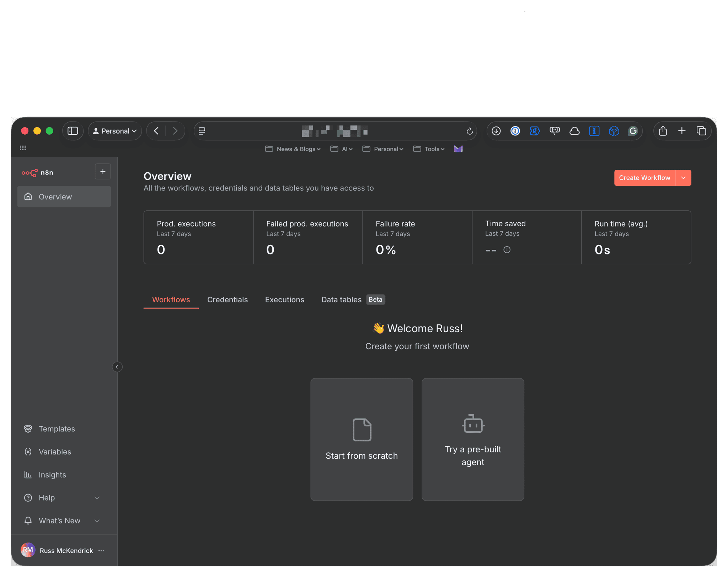
Task: Toggle the Safari sidebar button
Action: click(73, 131)
